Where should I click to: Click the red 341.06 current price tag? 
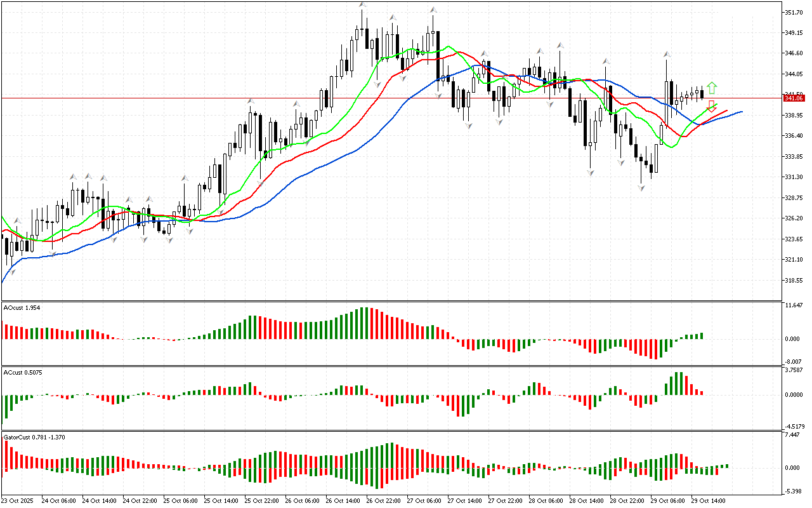coord(794,98)
